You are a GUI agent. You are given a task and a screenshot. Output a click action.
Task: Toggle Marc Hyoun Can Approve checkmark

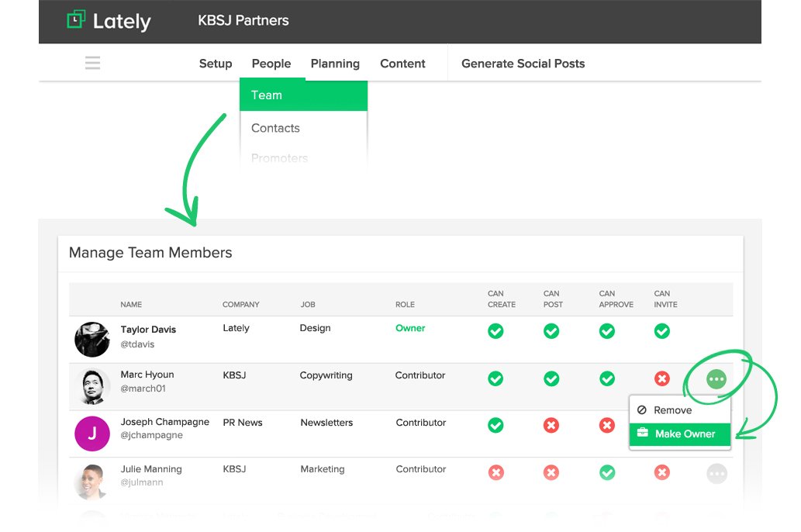click(607, 378)
